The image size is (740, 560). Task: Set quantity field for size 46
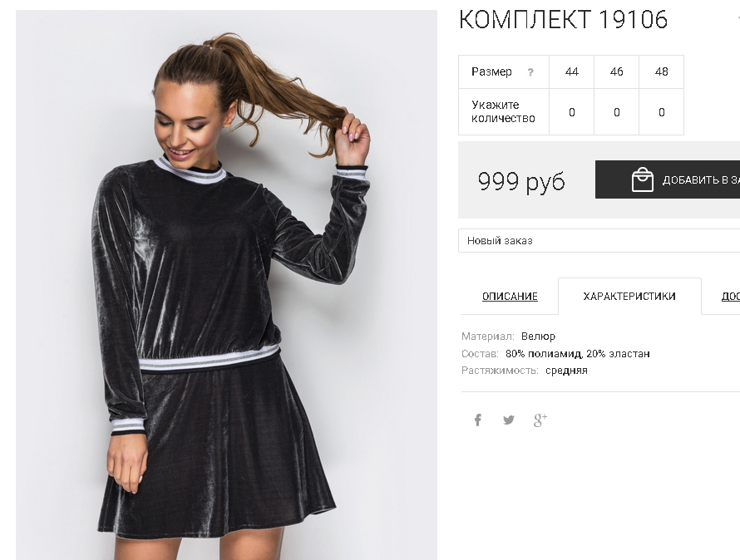coord(616,112)
